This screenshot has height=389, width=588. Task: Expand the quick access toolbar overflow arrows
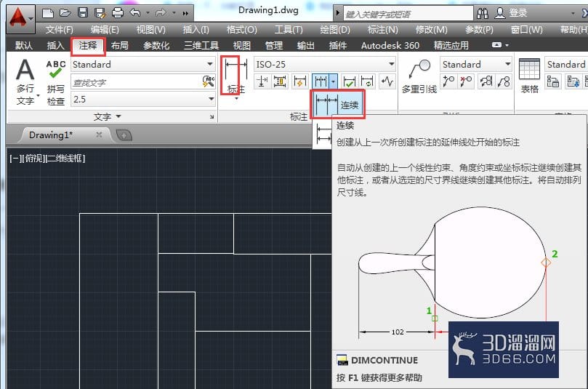(185, 14)
